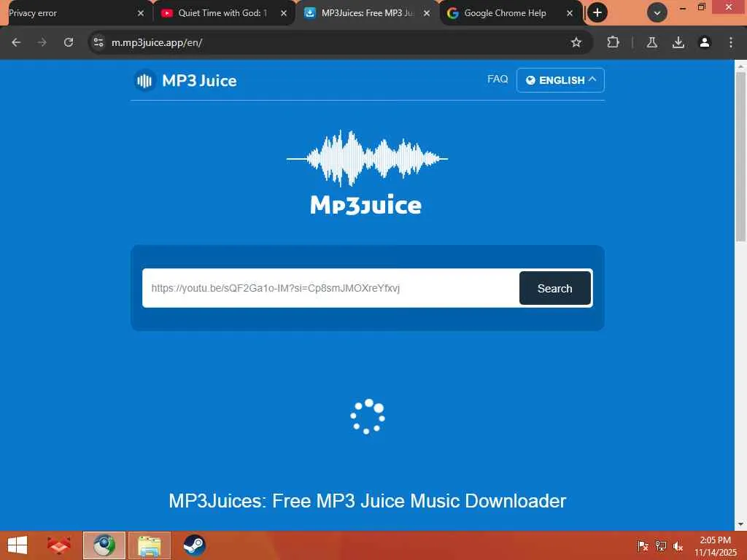Screen dimensions: 747x560
Task: Open Action Center flag tray icon
Action: tap(643, 546)
